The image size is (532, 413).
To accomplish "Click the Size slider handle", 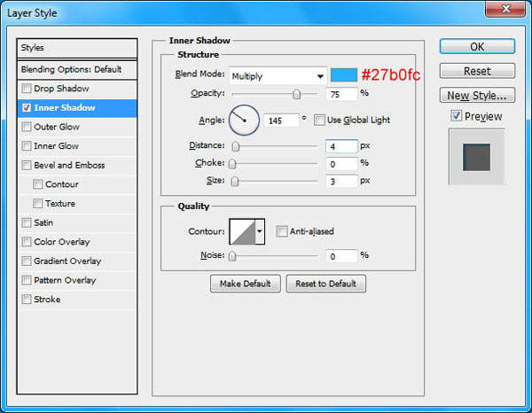I will click(235, 182).
